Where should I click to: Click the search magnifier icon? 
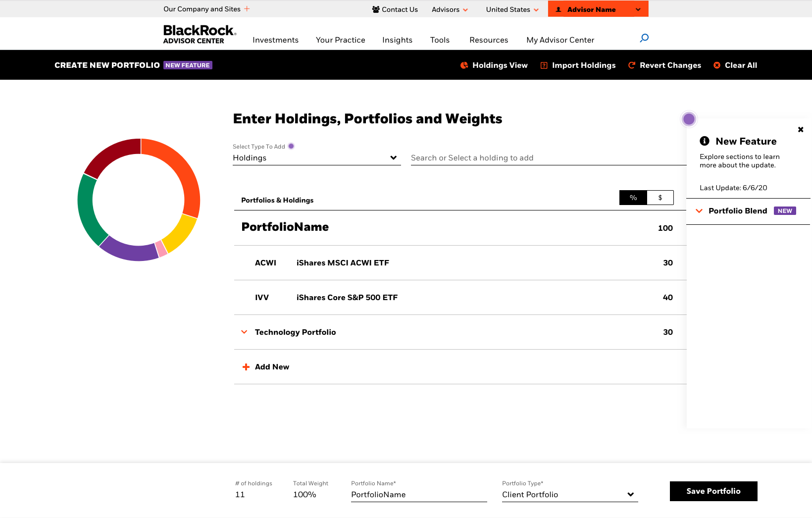tap(644, 38)
